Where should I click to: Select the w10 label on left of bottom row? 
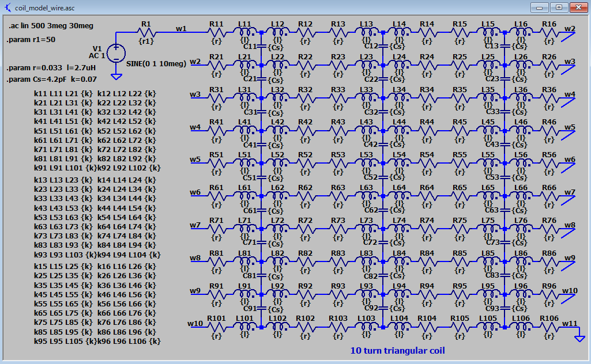[x=195, y=323]
